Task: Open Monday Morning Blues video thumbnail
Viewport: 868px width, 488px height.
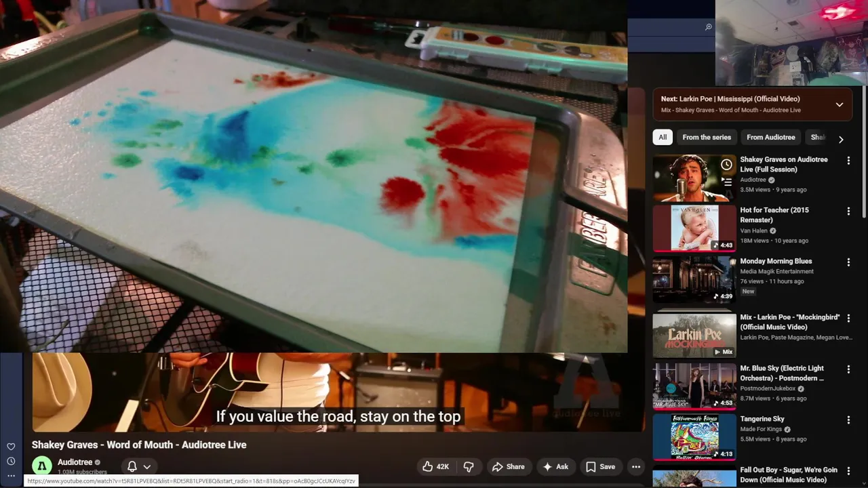Action: pos(694,280)
